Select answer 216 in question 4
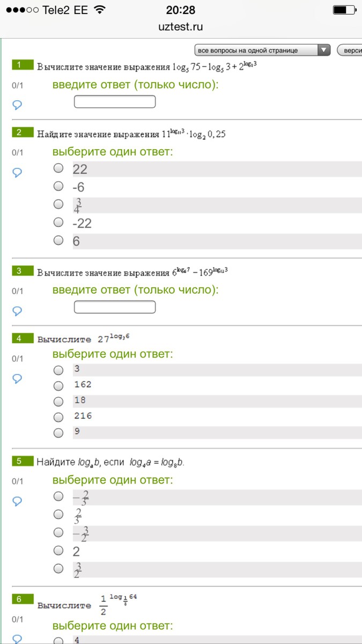362x644 pixels. 58,416
